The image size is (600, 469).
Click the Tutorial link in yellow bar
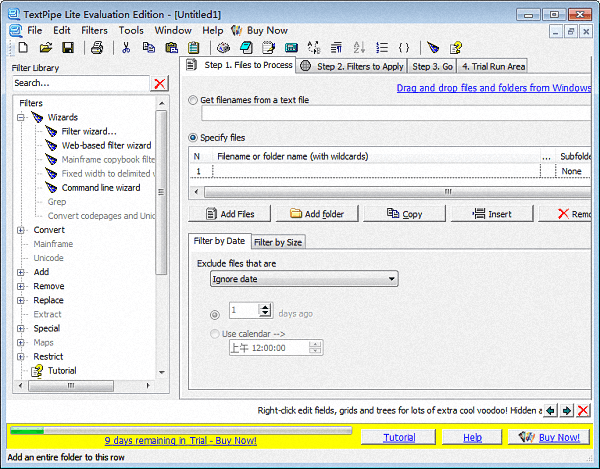point(399,438)
